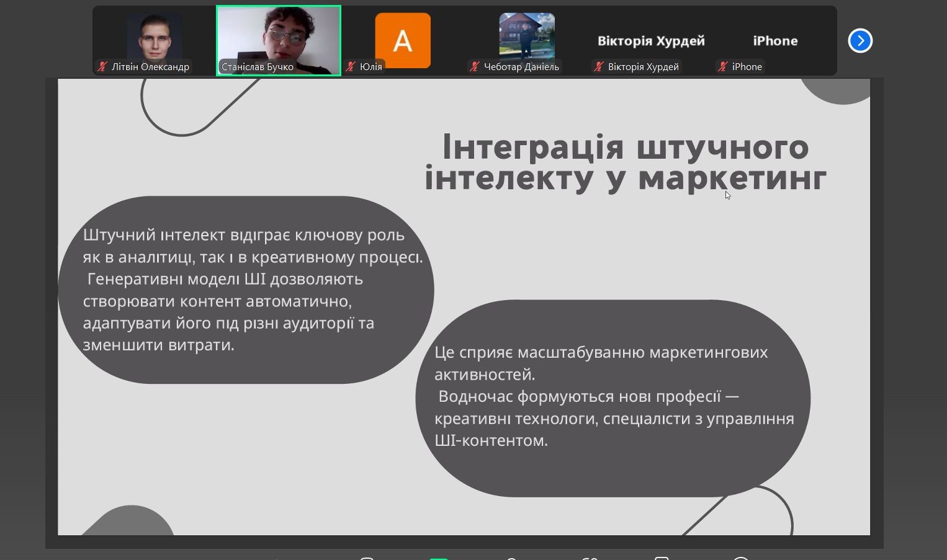
Task: Click line 'адаптувати його під різні аудиторії та'
Action: click(228, 323)
